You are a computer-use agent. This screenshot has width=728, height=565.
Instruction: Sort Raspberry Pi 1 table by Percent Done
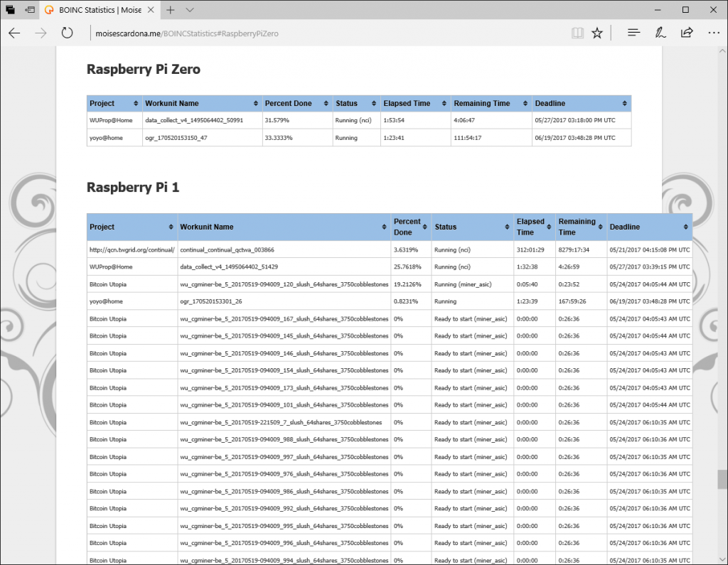tap(411, 227)
